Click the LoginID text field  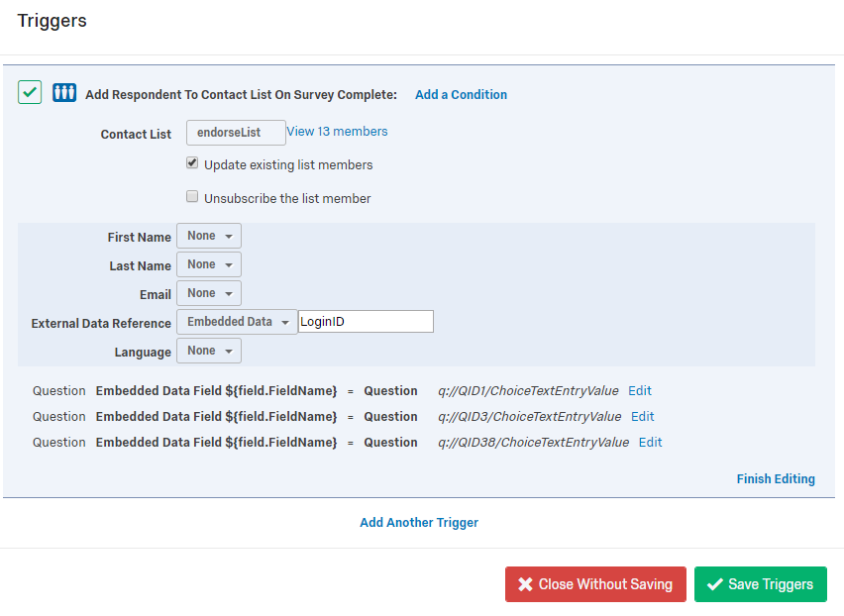[x=366, y=321]
